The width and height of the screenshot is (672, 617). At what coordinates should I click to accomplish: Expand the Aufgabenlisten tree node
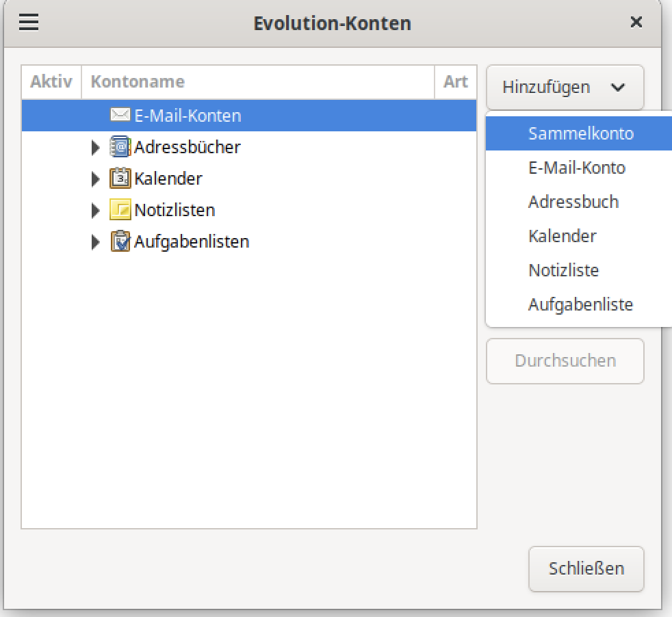96,242
